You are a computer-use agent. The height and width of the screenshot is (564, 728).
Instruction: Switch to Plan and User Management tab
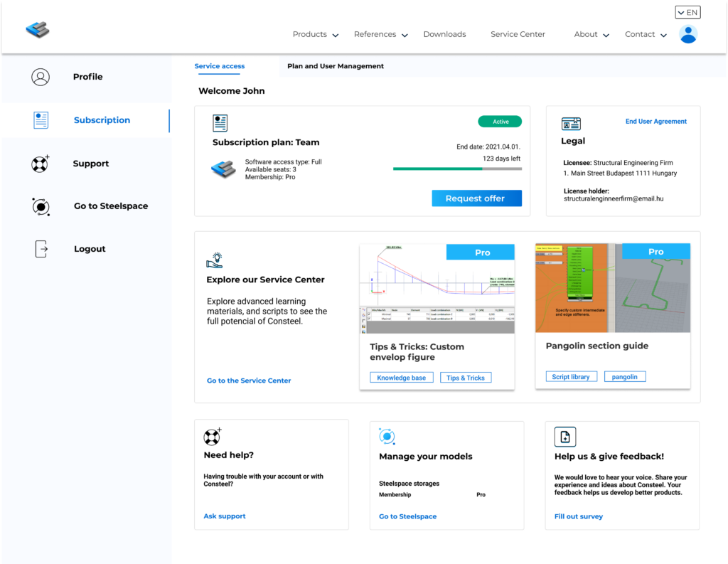click(x=336, y=66)
